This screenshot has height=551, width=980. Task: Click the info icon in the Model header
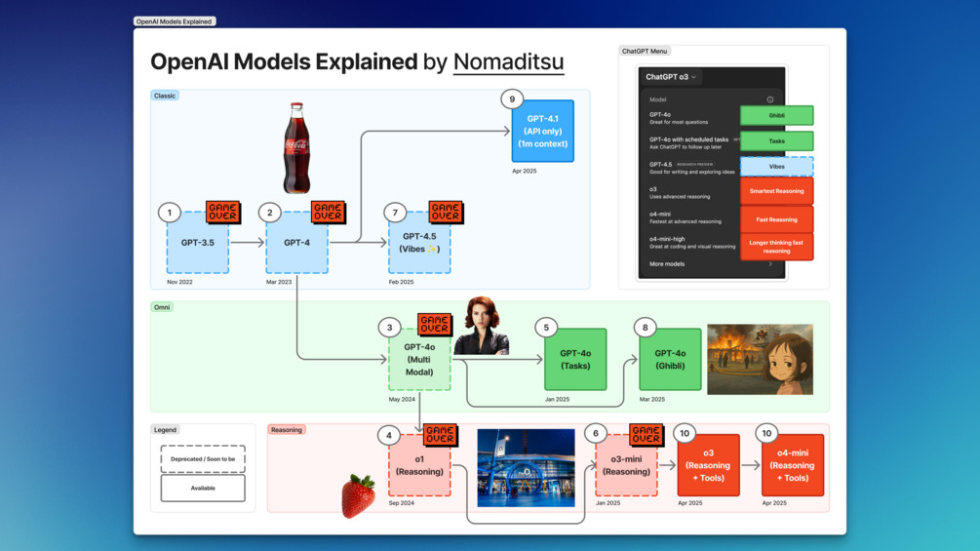pyautogui.click(x=770, y=99)
